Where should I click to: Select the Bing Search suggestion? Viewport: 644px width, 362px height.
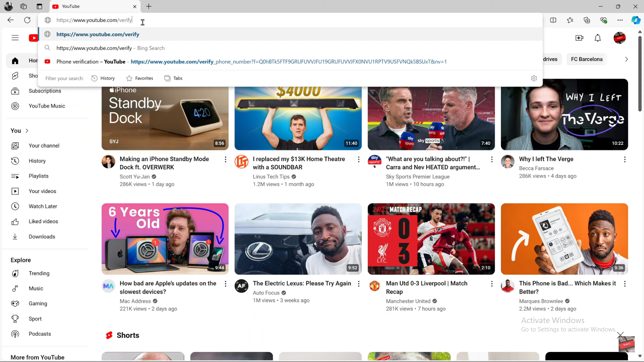pyautogui.click(x=290, y=48)
